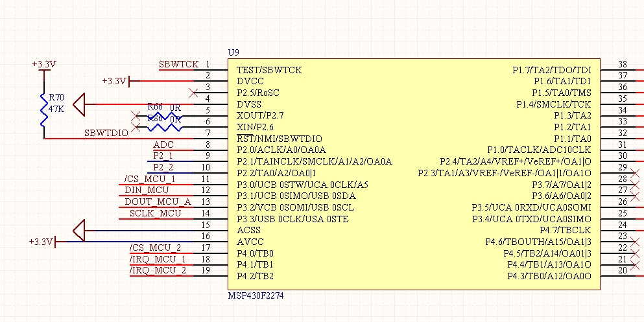The width and height of the screenshot is (644, 322).
Task: Select the no-connect cross at pin 29
Action: click(x=635, y=173)
